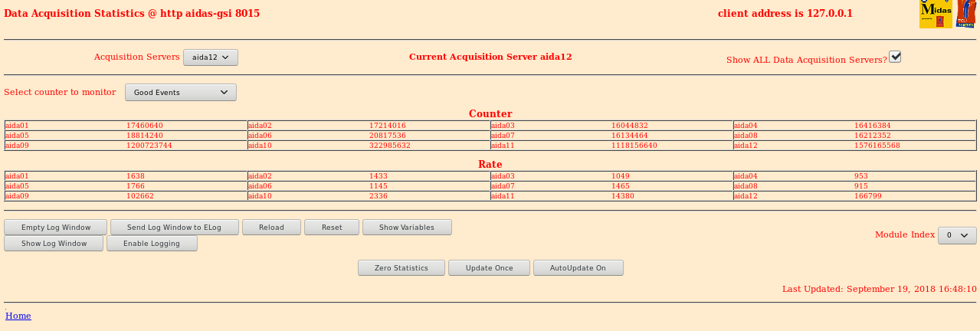
Task: Click the Rate table heading
Action: point(490,164)
